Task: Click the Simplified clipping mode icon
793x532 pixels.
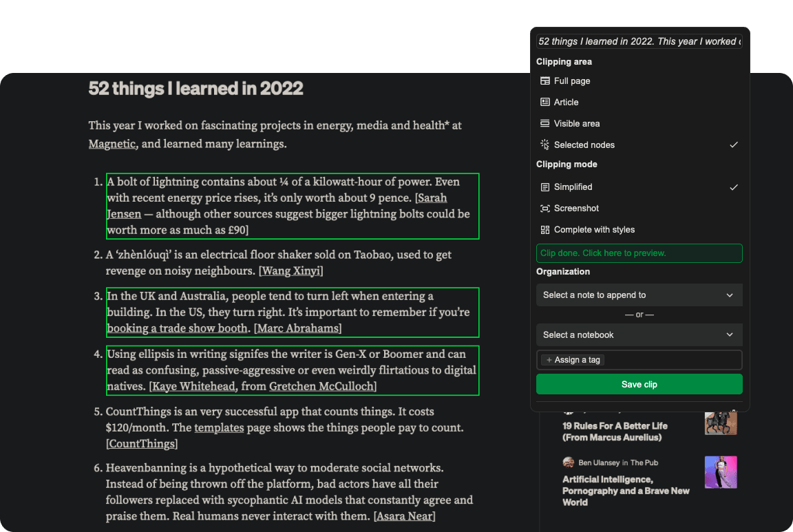Action: click(544, 187)
